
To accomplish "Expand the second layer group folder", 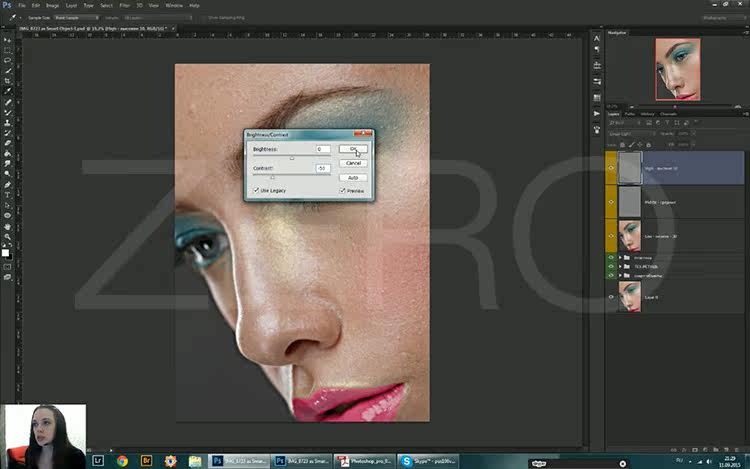I will [620, 267].
